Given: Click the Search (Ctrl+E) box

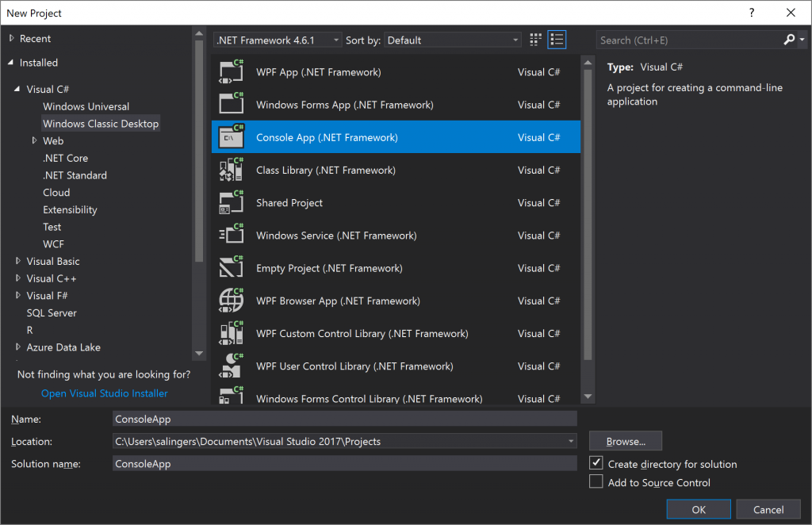Looking at the screenshot, I should click(689, 40).
